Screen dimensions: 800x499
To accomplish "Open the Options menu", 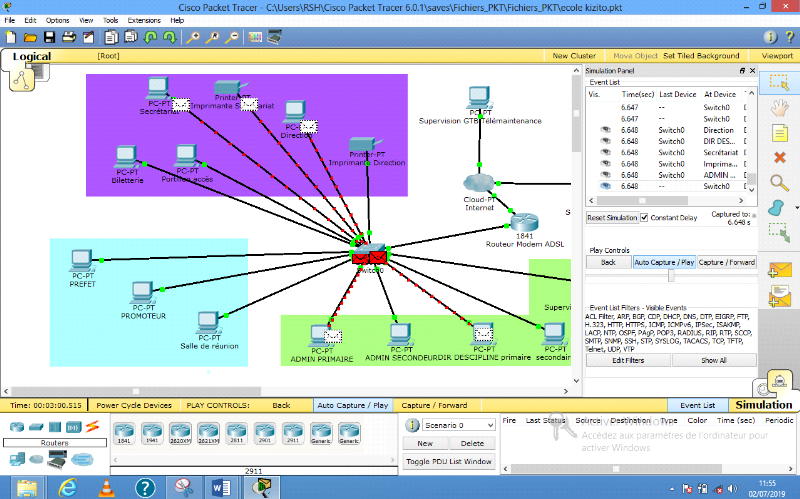I will point(58,20).
